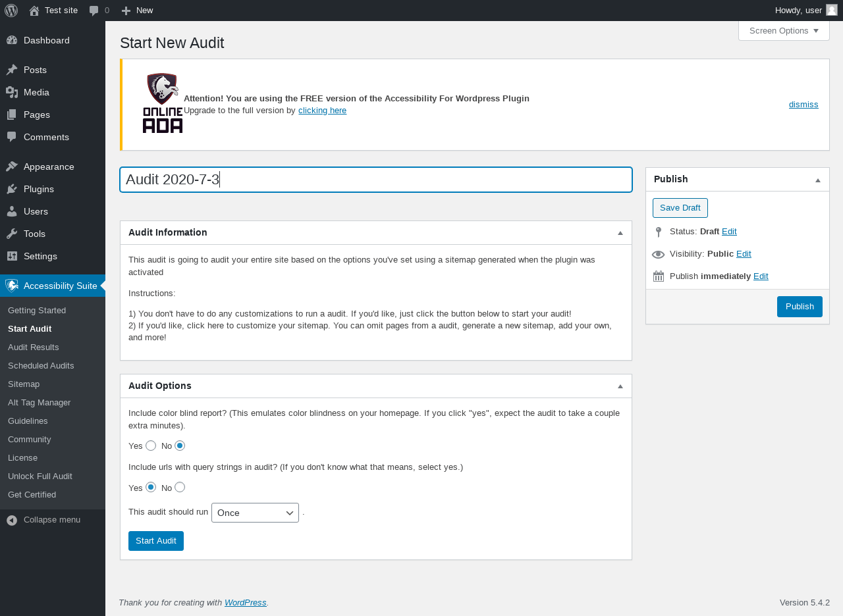
Task: Open the audit run frequency dropdown
Action: click(255, 513)
